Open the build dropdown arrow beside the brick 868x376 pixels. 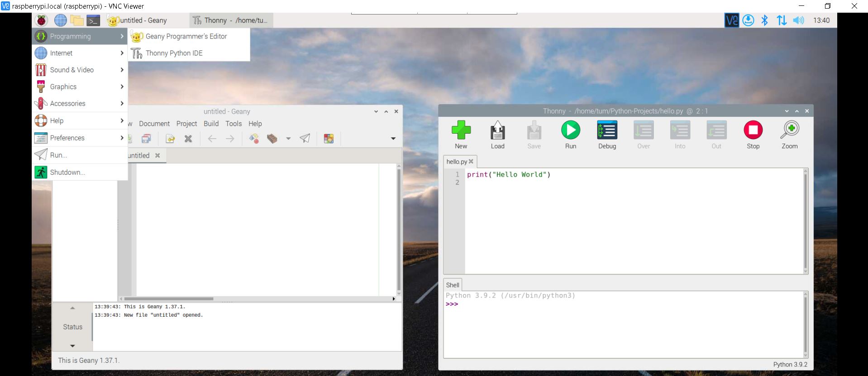(288, 139)
